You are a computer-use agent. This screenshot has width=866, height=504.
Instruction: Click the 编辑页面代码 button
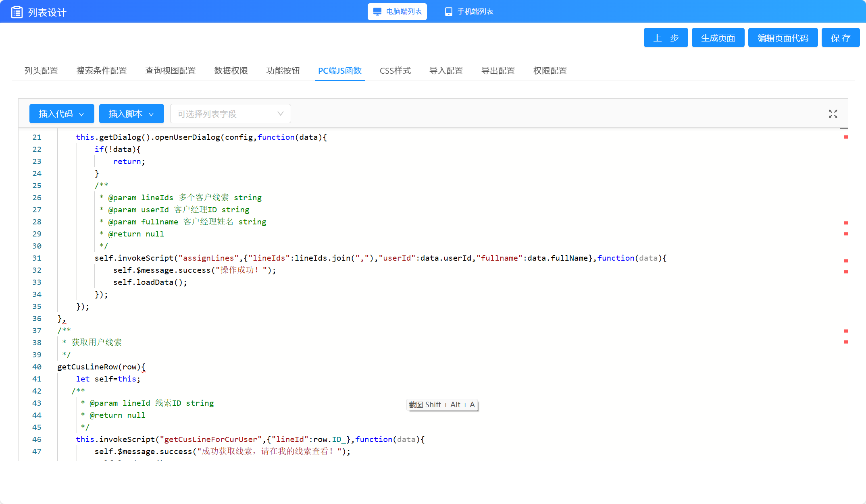(783, 38)
